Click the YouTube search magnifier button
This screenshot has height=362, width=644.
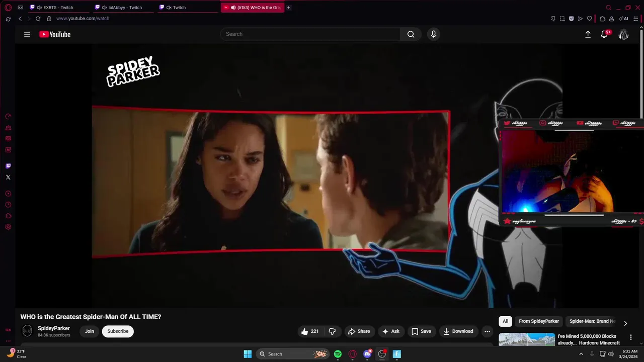point(411,34)
